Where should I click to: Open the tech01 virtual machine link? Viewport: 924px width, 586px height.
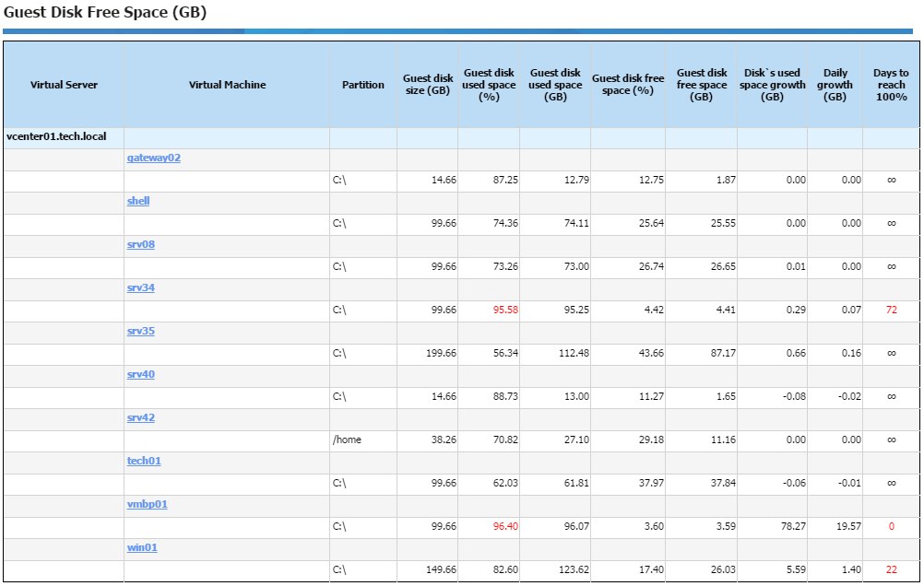pyautogui.click(x=144, y=461)
